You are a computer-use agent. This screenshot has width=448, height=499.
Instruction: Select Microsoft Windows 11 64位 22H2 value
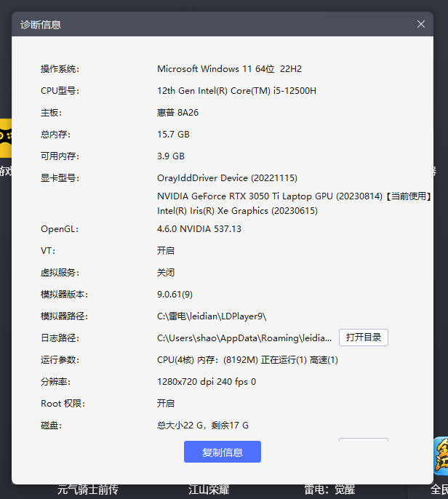pyautogui.click(x=229, y=69)
